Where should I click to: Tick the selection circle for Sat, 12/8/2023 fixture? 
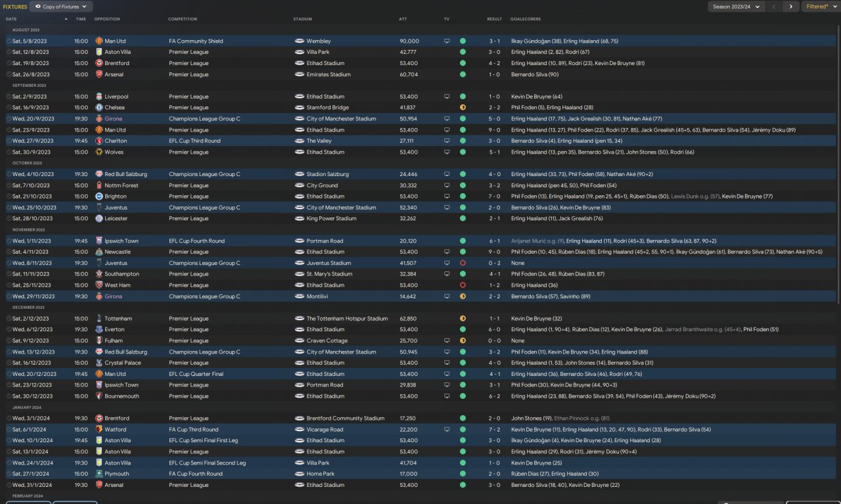click(9, 52)
